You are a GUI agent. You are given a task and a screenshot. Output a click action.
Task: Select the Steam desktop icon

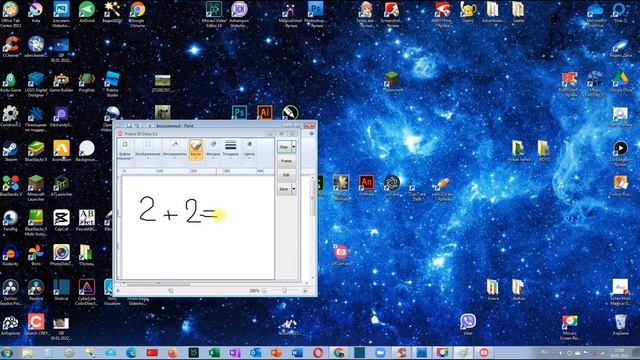click(x=11, y=152)
